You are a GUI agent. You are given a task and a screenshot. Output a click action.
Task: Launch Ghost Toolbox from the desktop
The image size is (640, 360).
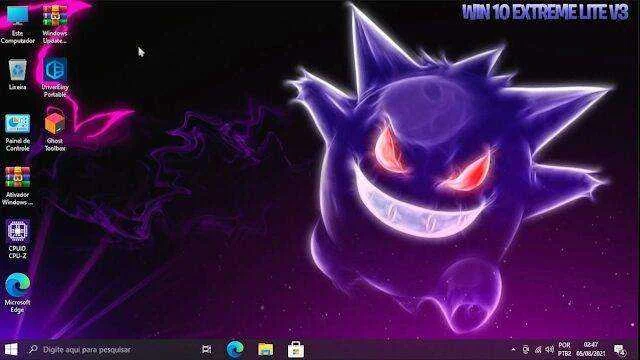(55, 132)
